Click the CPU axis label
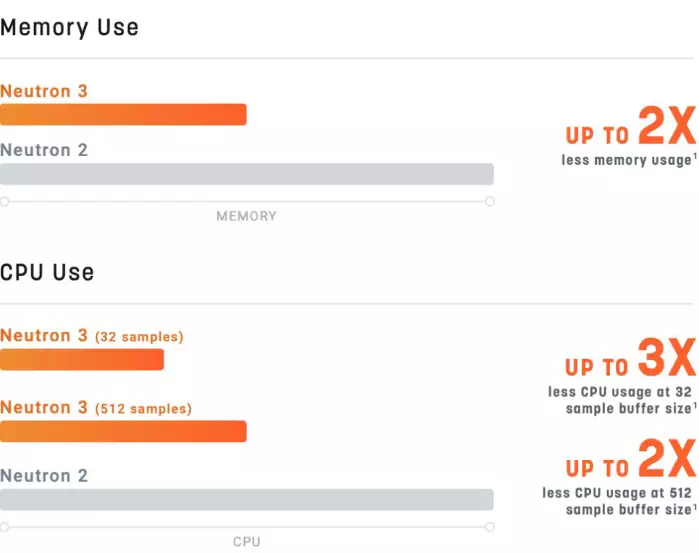 click(247, 542)
